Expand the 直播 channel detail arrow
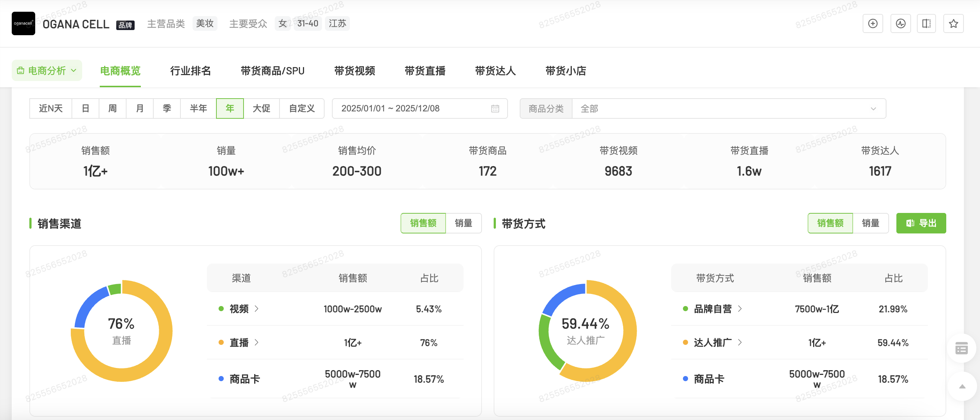The width and height of the screenshot is (980, 420). pos(257,342)
